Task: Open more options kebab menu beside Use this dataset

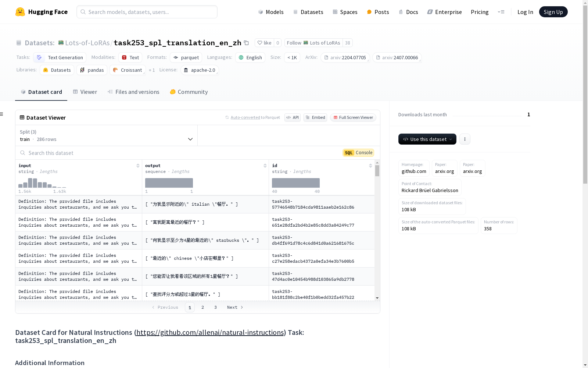Action: pyautogui.click(x=465, y=139)
